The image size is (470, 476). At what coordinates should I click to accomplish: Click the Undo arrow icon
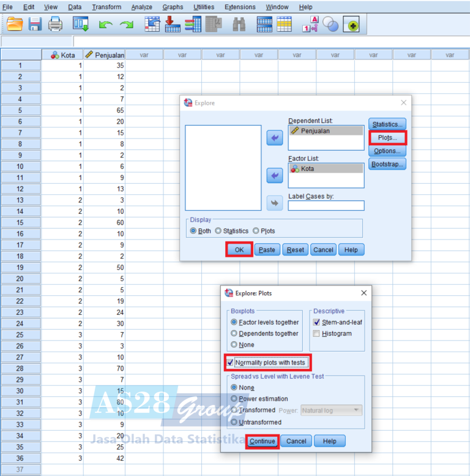[x=105, y=24]
